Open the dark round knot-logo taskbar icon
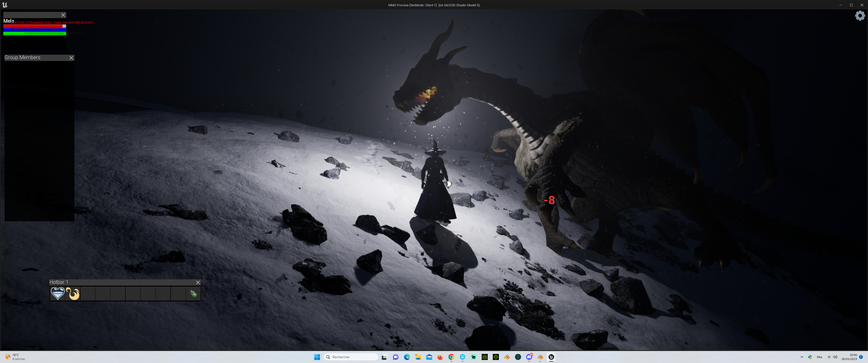The image size is (868, 363). tap(518, 357)
